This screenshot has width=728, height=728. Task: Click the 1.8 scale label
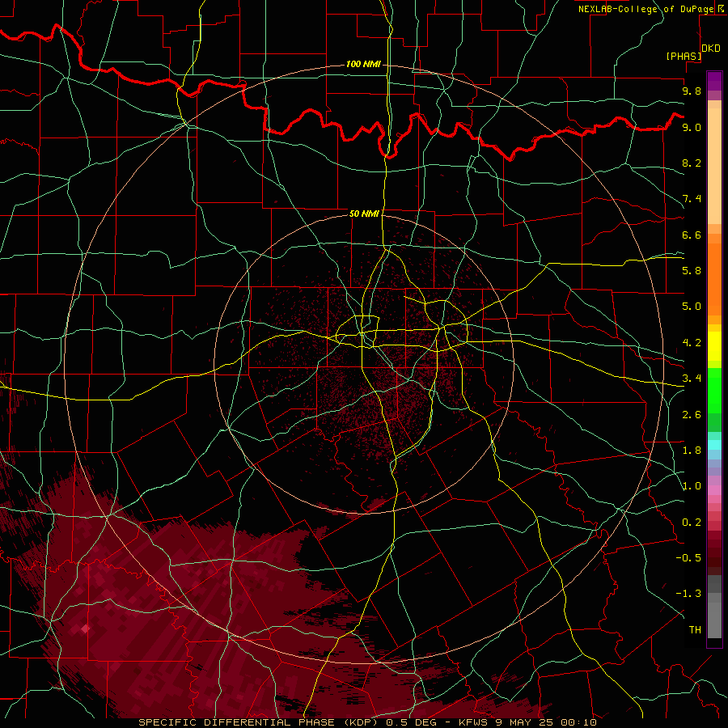coord(692,451)
